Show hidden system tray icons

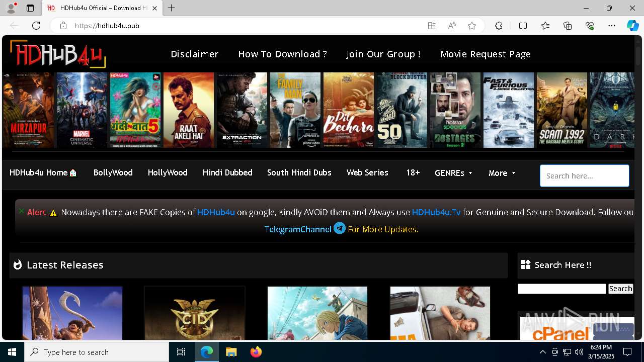(x=542, y=352)
